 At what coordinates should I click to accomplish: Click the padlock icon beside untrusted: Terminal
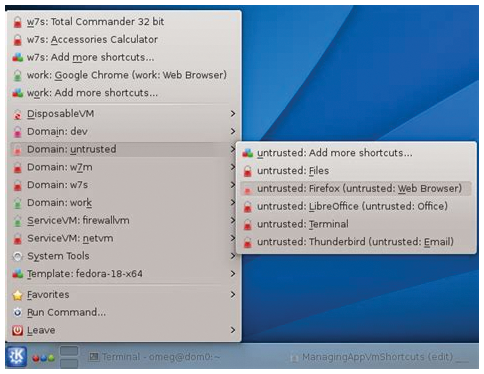247,224
